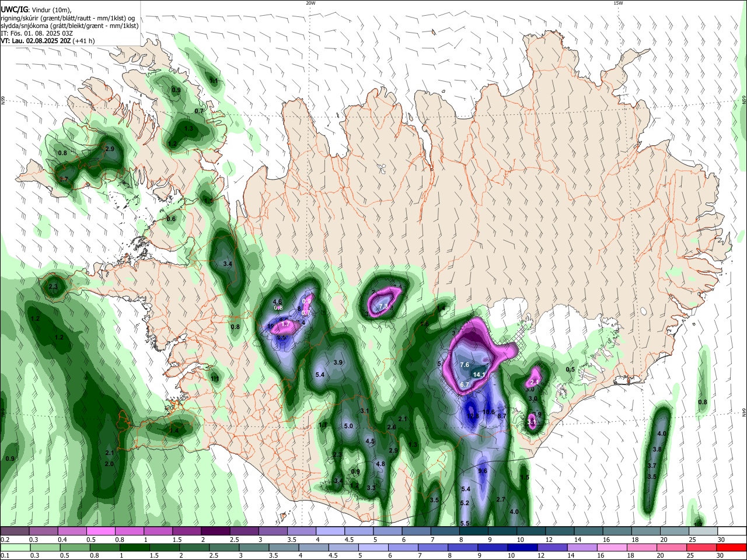Click the '7.3' value inside the magenta ring
The image size is (747, 560).
pyautogui.click(x=383, y=306)
